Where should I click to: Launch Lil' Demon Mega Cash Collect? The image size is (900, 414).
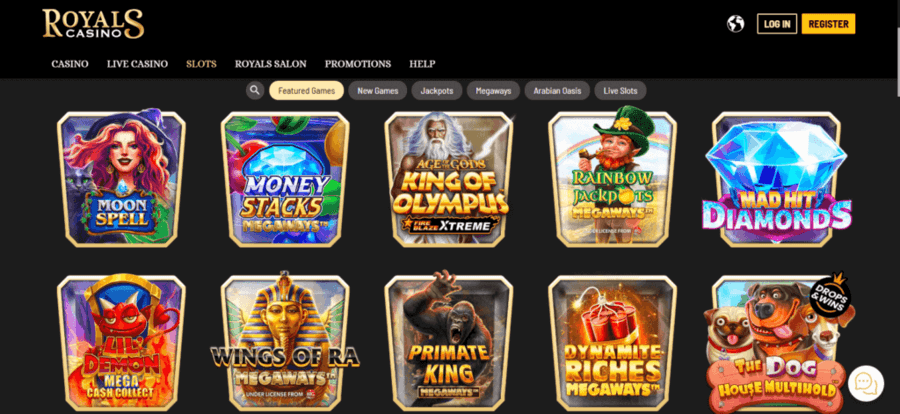point(121,343)
